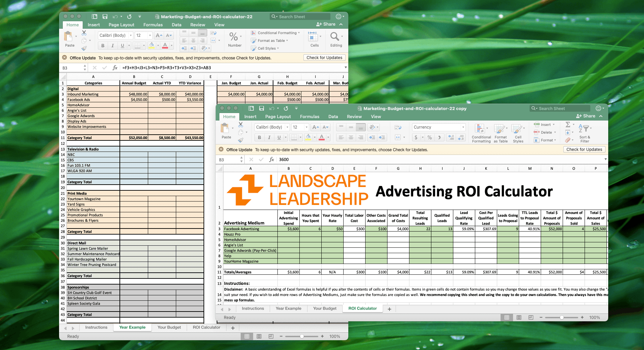Screen dimensions: 644x350
Task: Toggle bold formatting
Action: click(259, 137)
